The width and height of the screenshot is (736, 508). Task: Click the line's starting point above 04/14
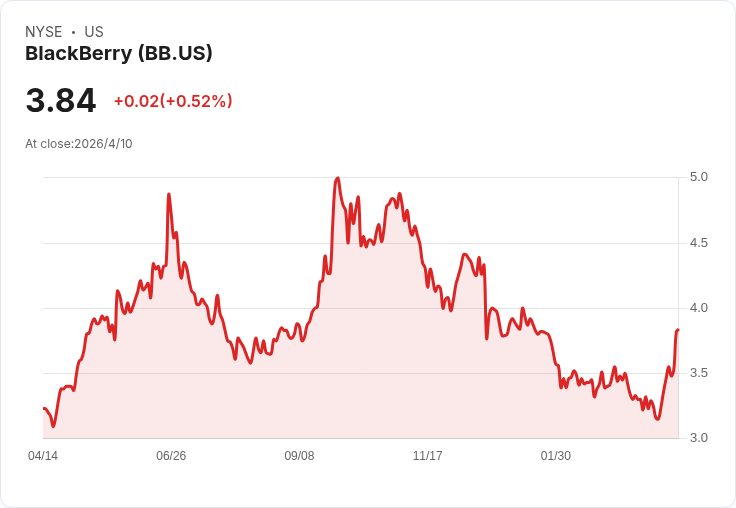click(44, 408)
